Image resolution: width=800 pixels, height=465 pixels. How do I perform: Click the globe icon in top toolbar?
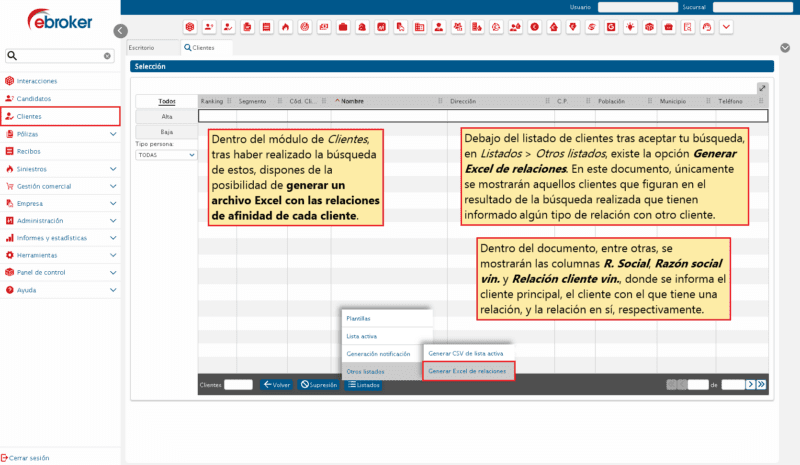305,27
